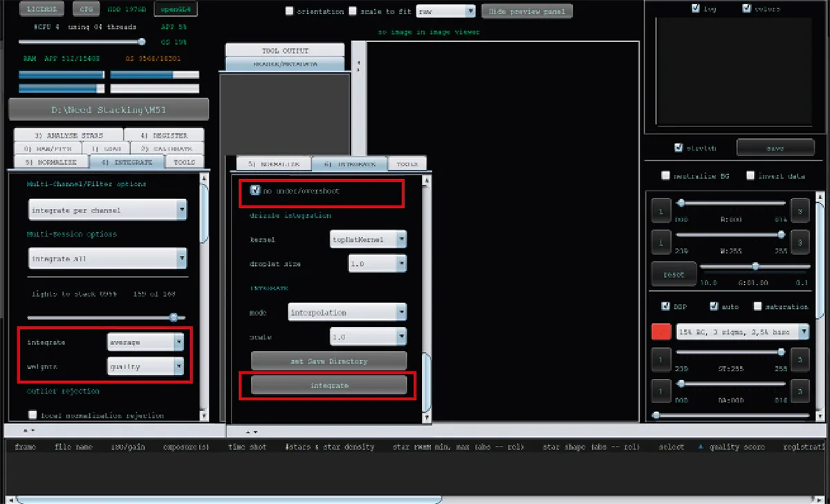Click the sort arrow next to quality score
The image size is (830, 504).
701,447
